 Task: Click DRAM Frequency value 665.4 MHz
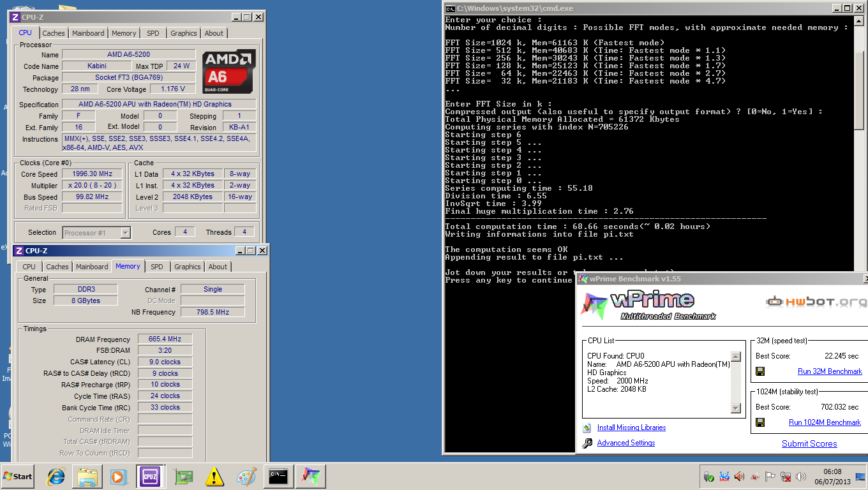[165, 339]
